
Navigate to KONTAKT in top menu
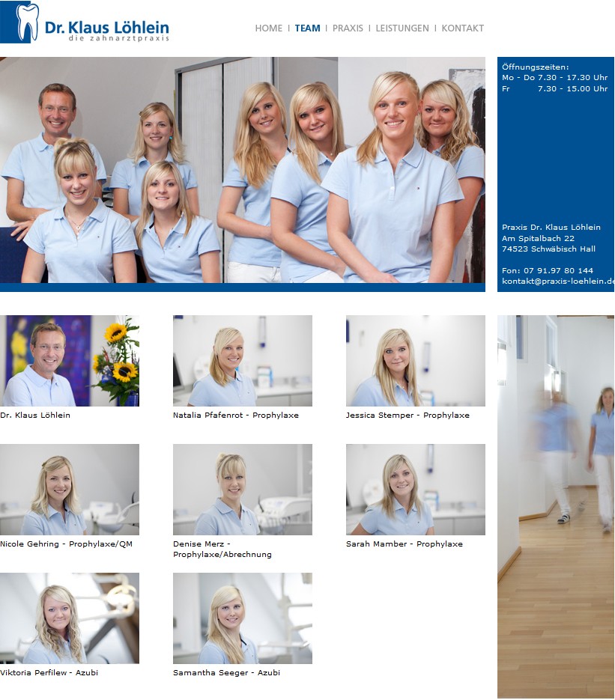pyautogui.click(x=462, y=28)
